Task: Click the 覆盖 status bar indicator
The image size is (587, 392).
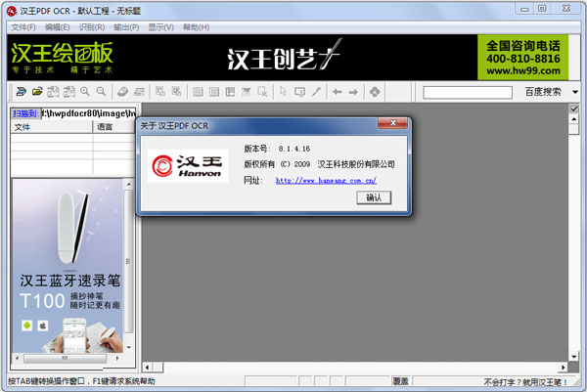Action: [x=400, y=381]
